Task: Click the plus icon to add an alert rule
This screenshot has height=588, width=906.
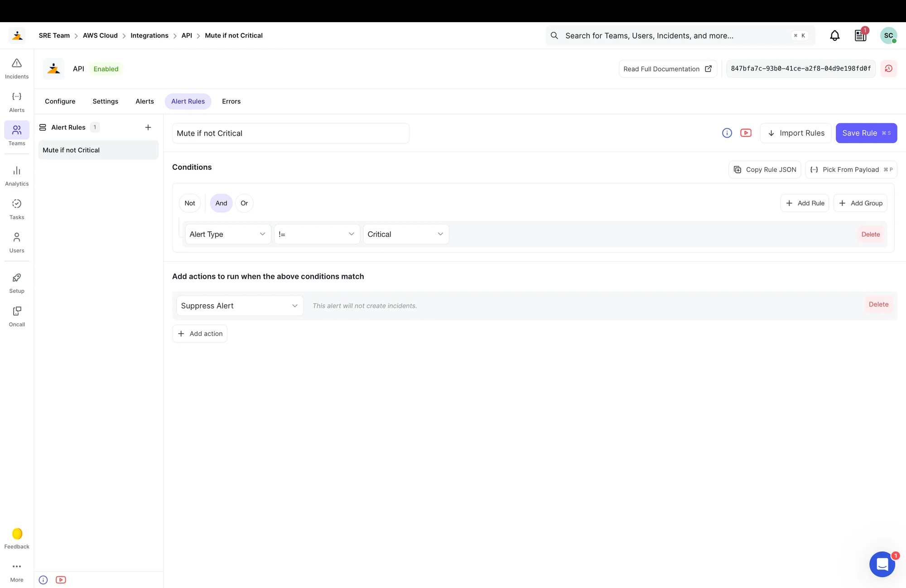Action: click(x=148, y=127)
